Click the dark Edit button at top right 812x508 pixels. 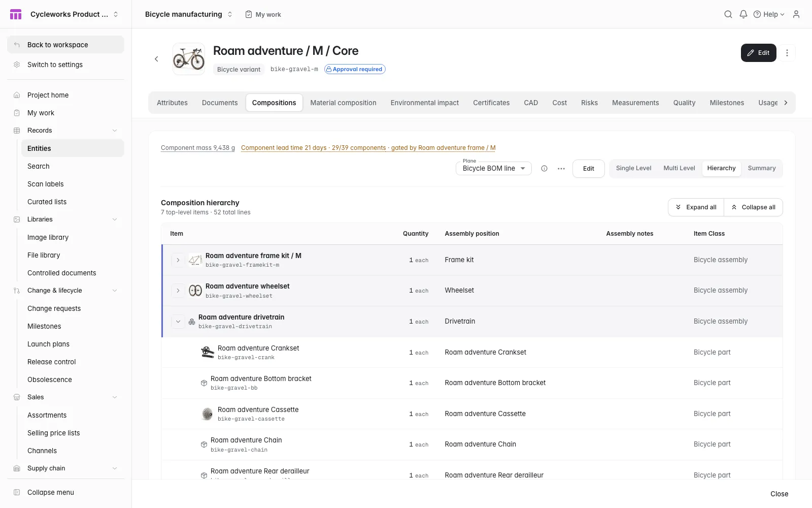click(758, 53)
